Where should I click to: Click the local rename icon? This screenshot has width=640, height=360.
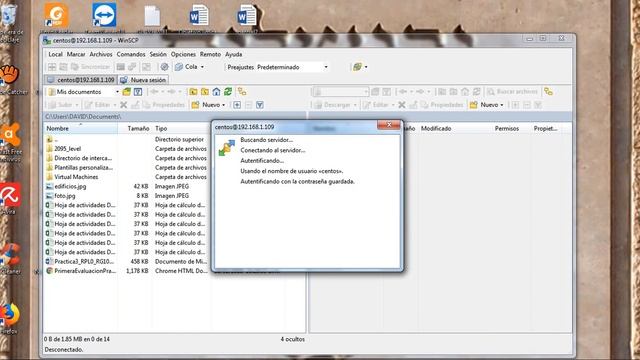point(135,105)
